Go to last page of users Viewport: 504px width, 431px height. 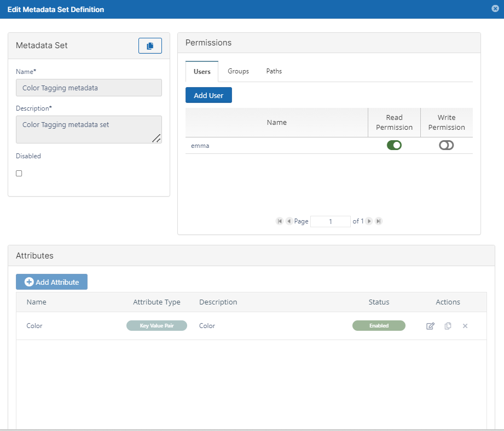pos(378,221)
